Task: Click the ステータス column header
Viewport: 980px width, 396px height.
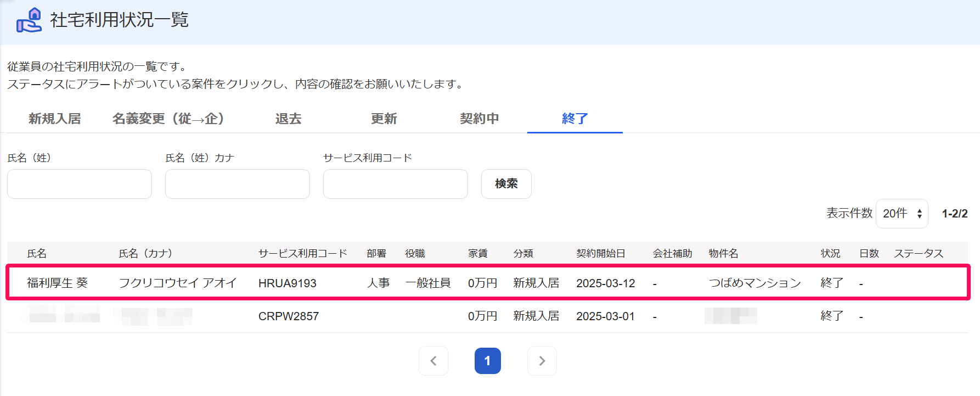Action: (919, 253)
